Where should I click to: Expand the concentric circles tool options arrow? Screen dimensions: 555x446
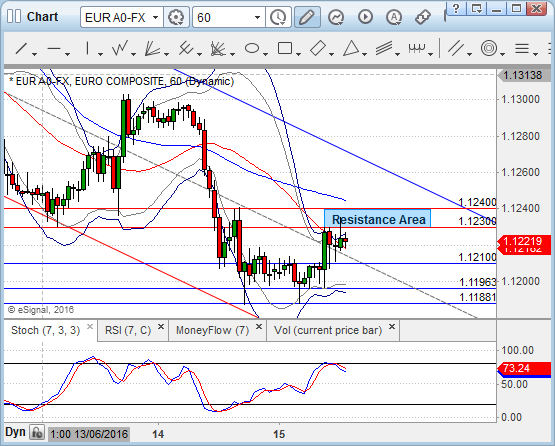[x=502, y=54]
